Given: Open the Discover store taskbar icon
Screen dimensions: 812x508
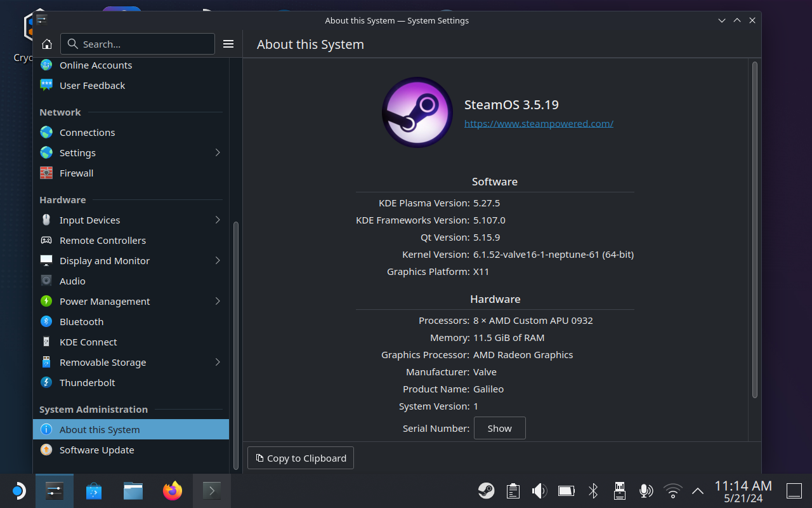Looking at the screenshot, I should tap(94, 491).
